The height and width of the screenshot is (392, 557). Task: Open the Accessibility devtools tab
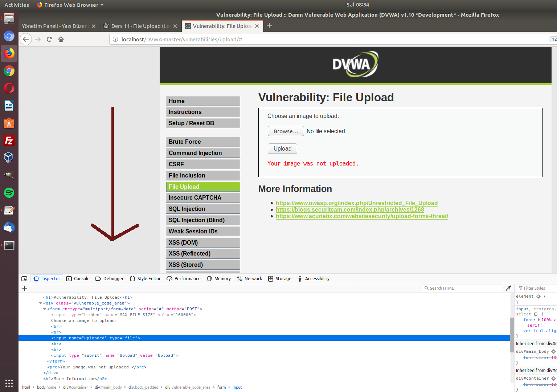314,279
